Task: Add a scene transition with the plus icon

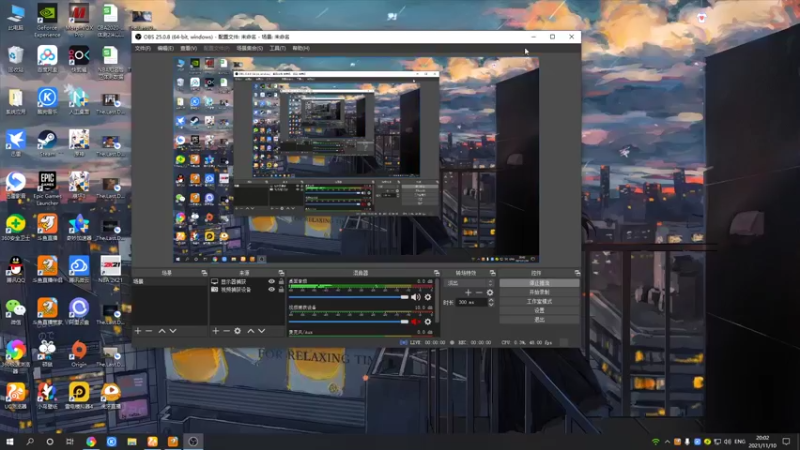Action: [468, 293]
